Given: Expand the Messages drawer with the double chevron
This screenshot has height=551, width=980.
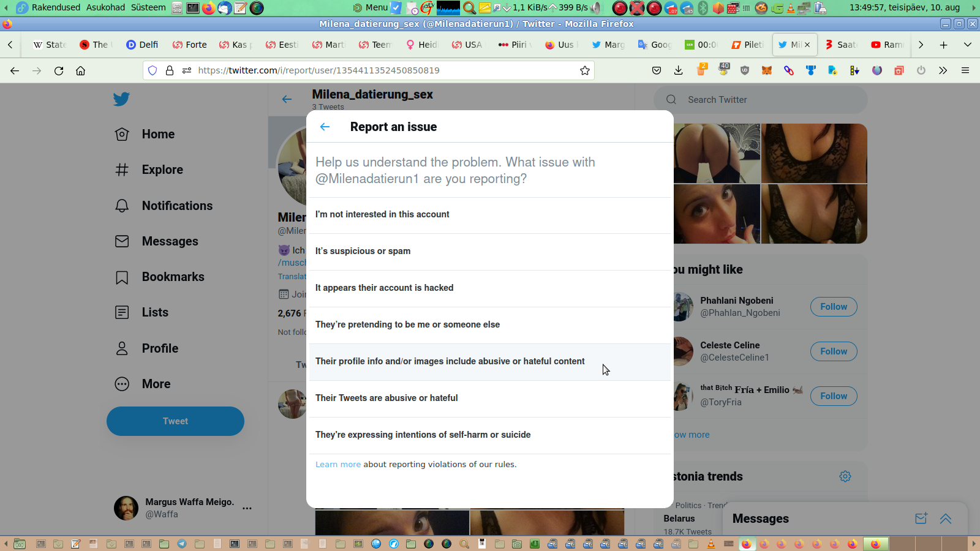Looking at the screenshot, I should click(x=946, y=519).
